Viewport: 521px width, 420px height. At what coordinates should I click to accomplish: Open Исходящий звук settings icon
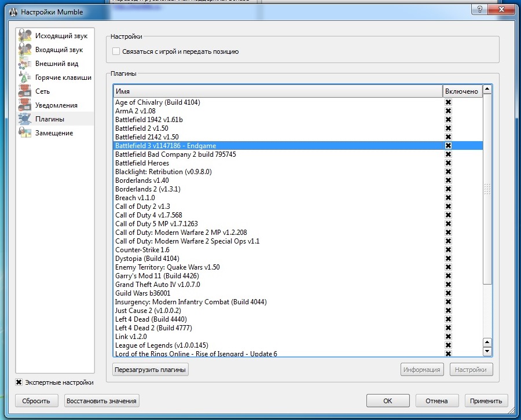point(25,35)
